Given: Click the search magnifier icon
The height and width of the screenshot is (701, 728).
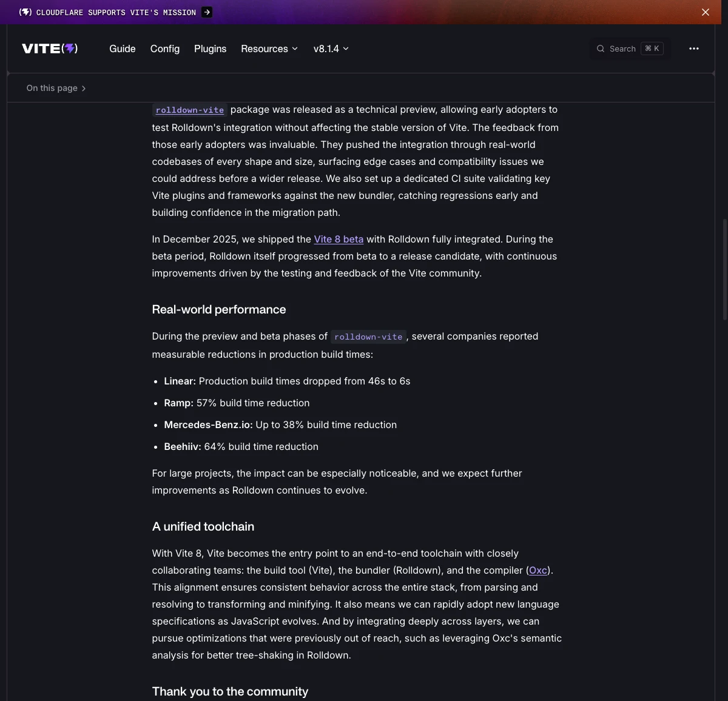Looking at the screenshot, I should [x=601, y=49].
